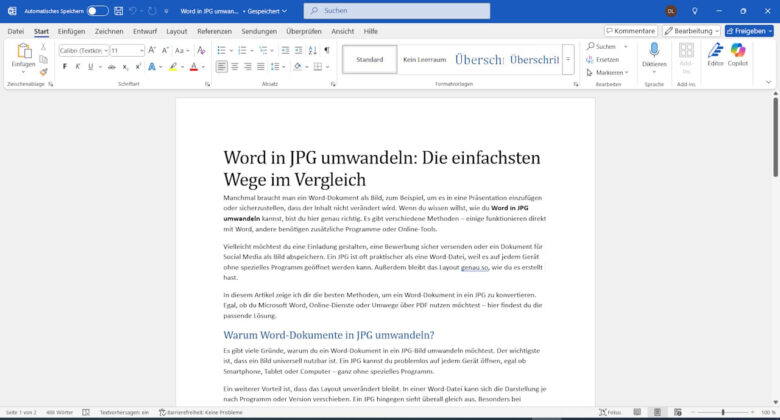Open the Editor proofing tool
This screenshot has height=420, width=780.
click(715, 55)
